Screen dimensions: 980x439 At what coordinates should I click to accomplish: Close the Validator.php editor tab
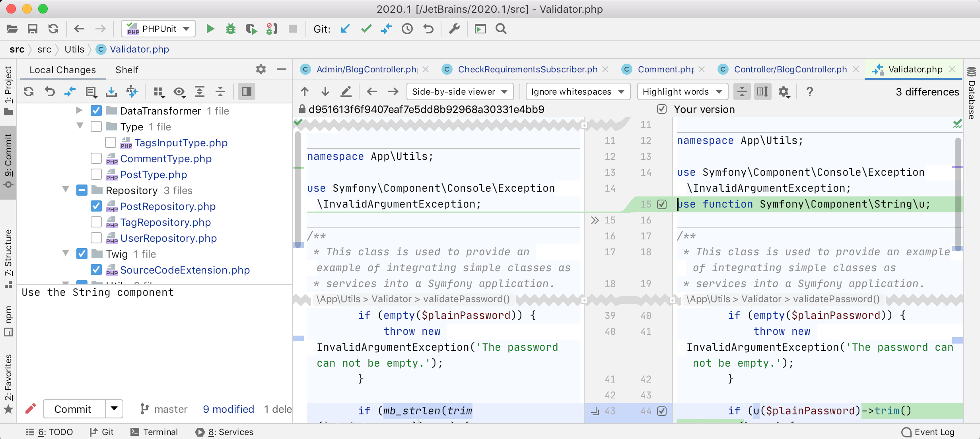[952, 70]
